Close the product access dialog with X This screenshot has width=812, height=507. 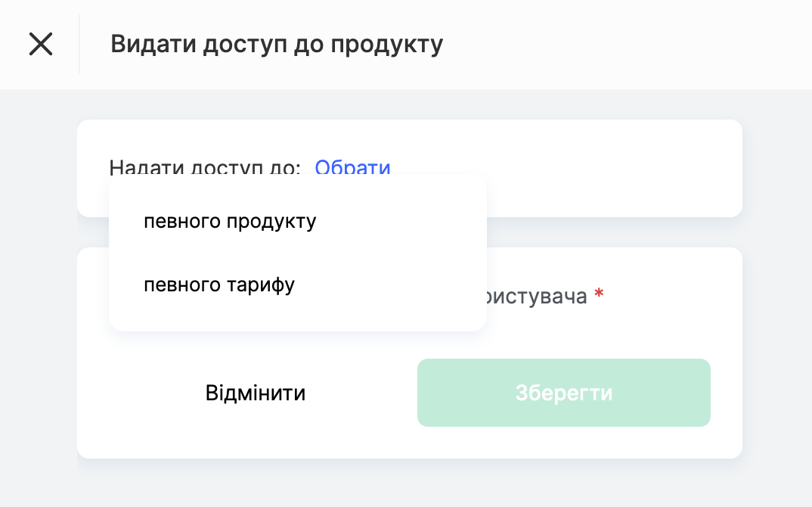tap(41, 44)
